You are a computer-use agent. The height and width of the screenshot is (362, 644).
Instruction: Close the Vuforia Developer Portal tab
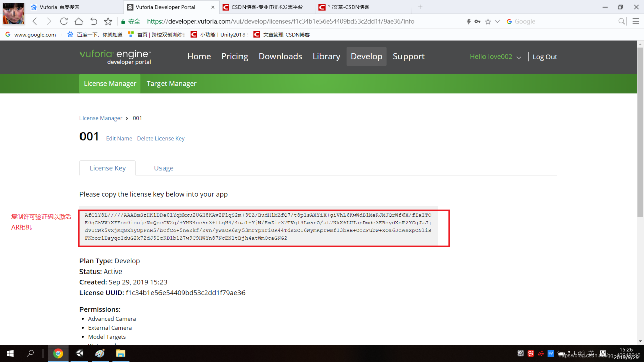[213, 7]
